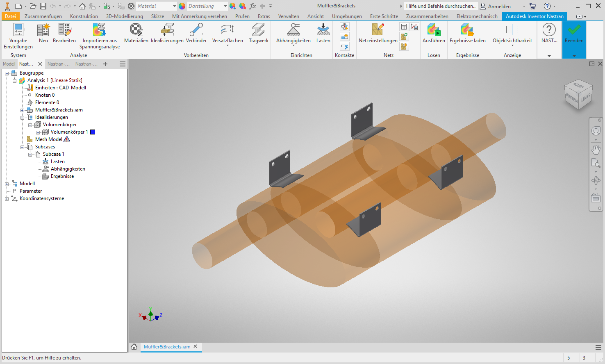Click the Home icon in the quick access toolbar

(x=82, y=6)
